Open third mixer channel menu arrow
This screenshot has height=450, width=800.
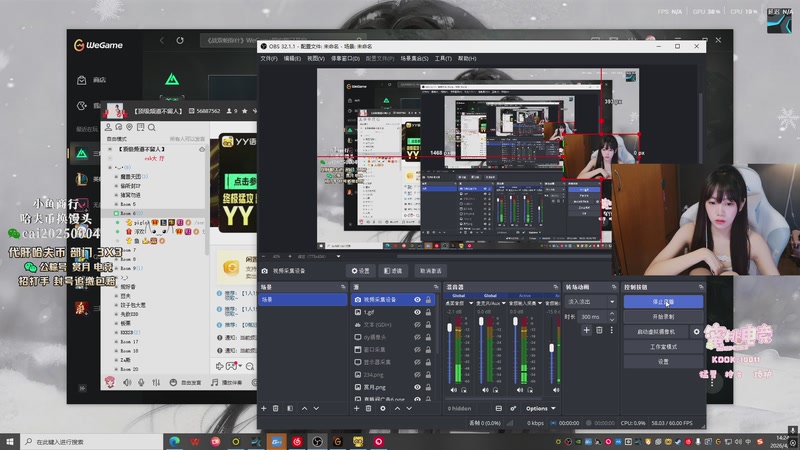540,303
